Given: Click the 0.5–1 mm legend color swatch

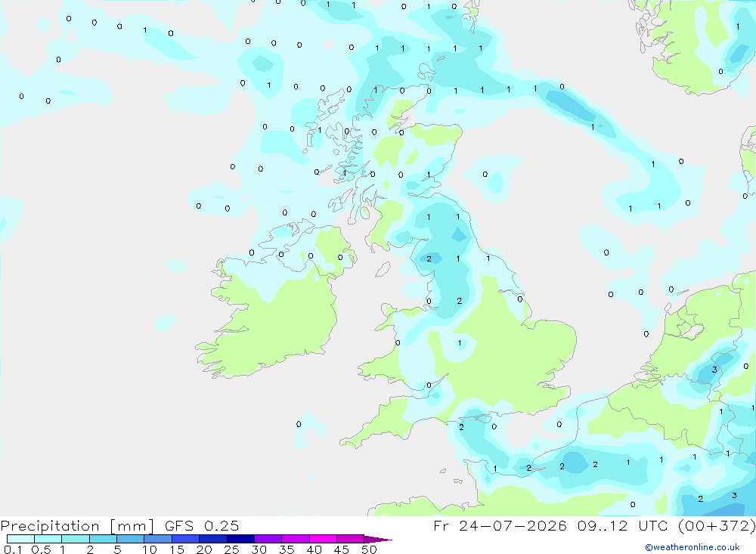Looking at the screenshot, I should 48,539.
